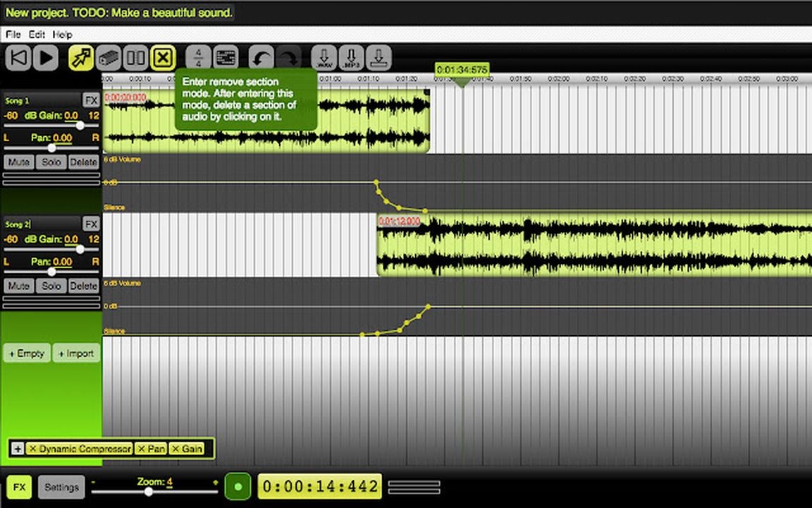The image size is (812, 508).
Task: Export the project as .MP3
Action: click(x=351, y=58)
